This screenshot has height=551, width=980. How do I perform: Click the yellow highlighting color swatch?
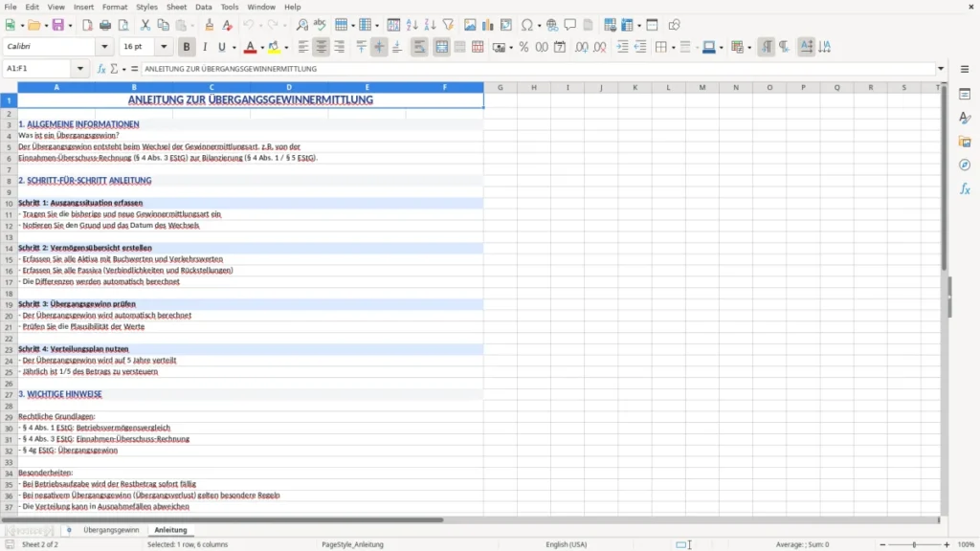[x=274, y=47]
